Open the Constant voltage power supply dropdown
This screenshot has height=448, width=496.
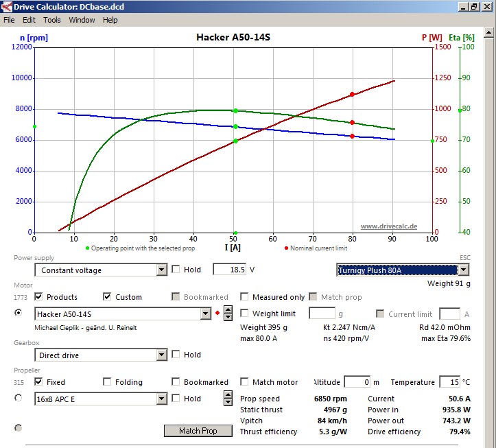tap(161, 270)
